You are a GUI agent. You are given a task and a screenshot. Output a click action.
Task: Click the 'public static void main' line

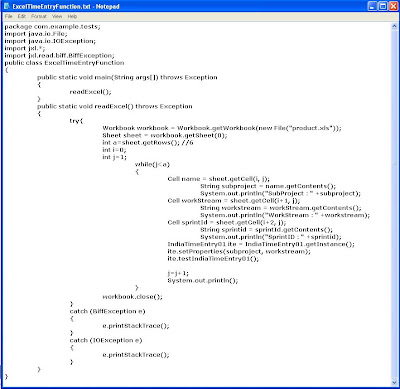coord(127,77)
